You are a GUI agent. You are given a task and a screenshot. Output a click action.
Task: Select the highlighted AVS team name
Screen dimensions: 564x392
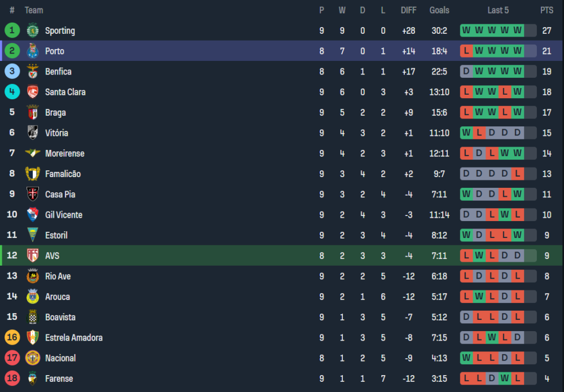(x=52, y=256)
